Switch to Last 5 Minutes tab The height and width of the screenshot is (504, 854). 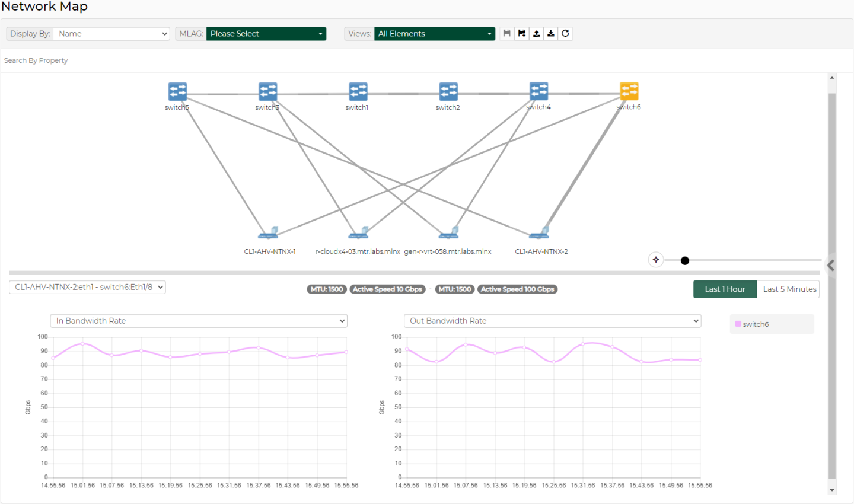coord(789,289)
